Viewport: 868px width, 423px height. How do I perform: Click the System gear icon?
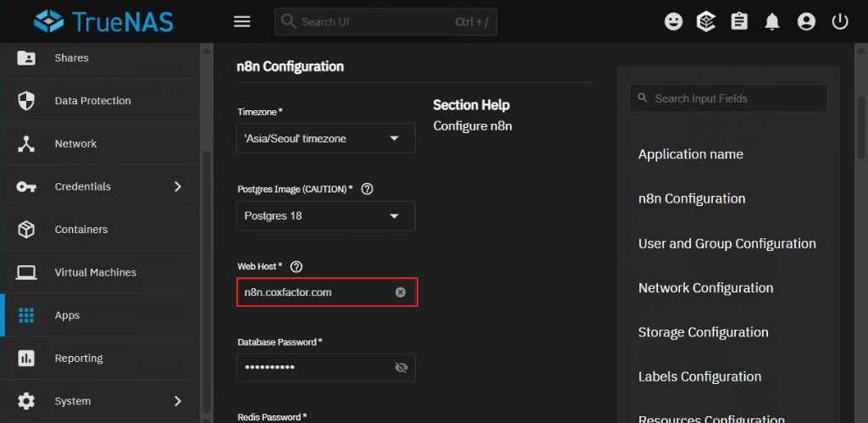(26, 401)
